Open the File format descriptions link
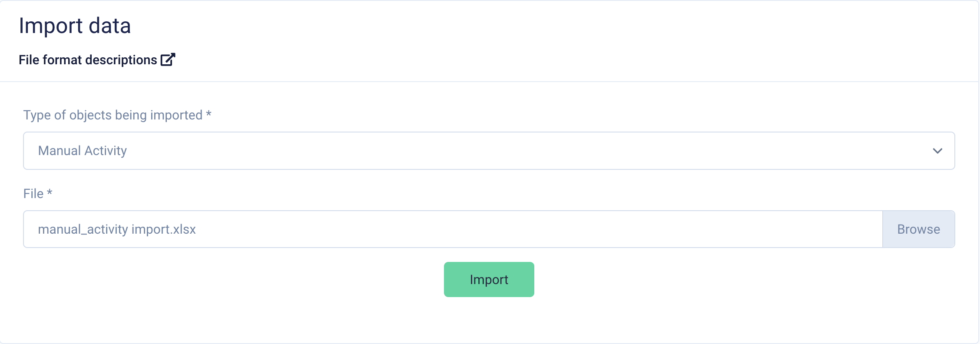This screenshot has height=344, width=980. tap(97, 60)
